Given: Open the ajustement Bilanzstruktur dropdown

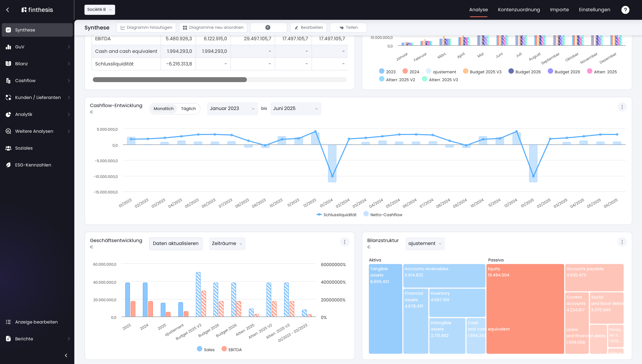Looking at the screenshot, I should click(x=425, y=243).
